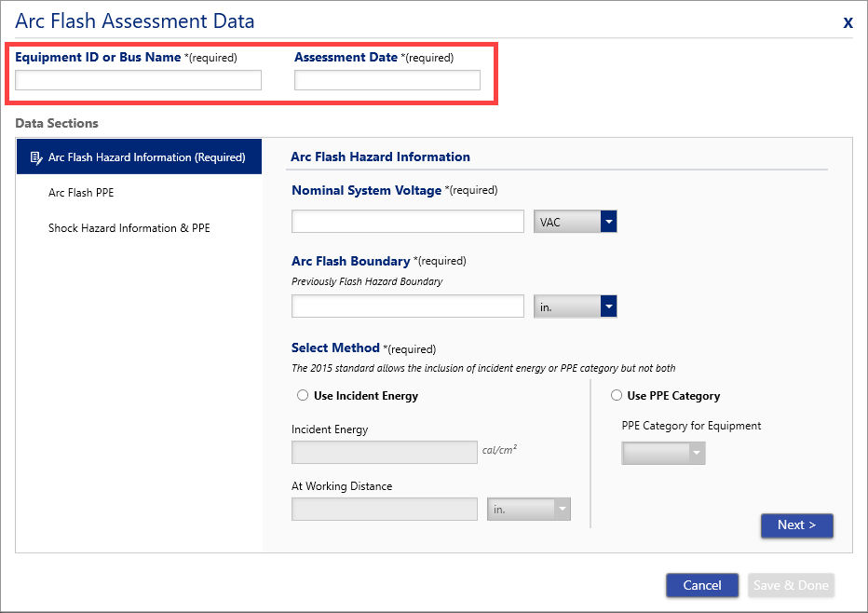Click the Nominal System Voltage text box
Screen dimensions: 868x613
coord(408,222)
